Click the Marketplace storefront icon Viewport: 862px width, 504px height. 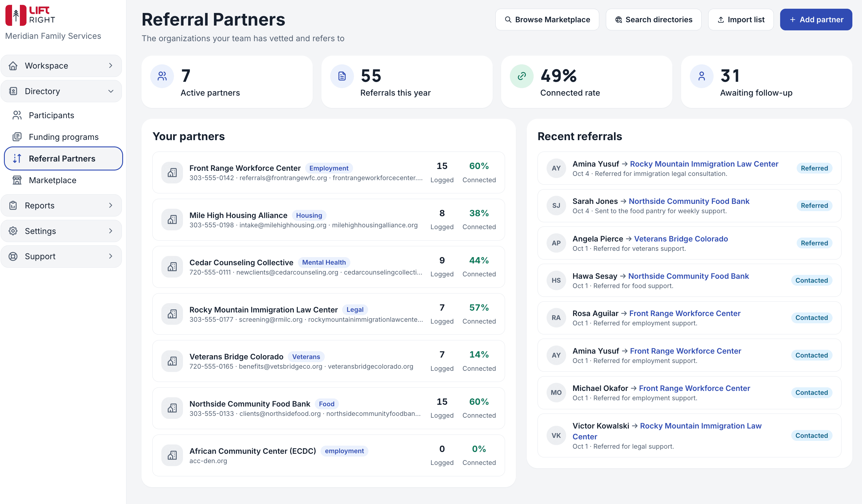[x=17, y=180]
